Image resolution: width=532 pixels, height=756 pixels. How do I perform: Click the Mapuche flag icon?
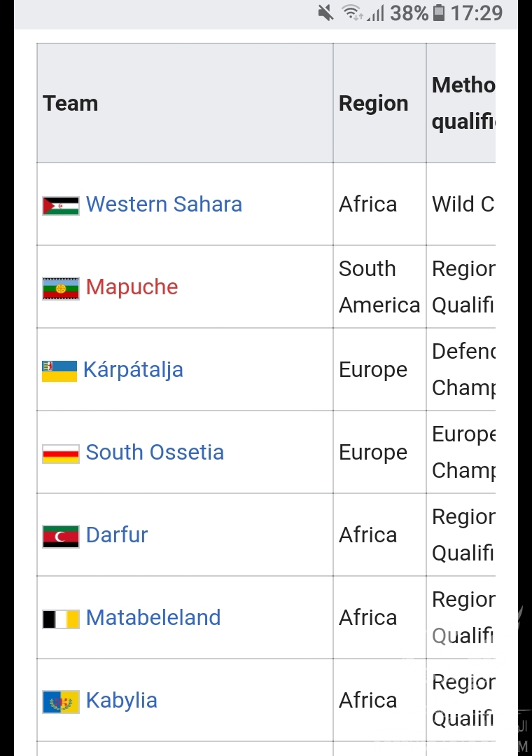[x=61, y=288]
